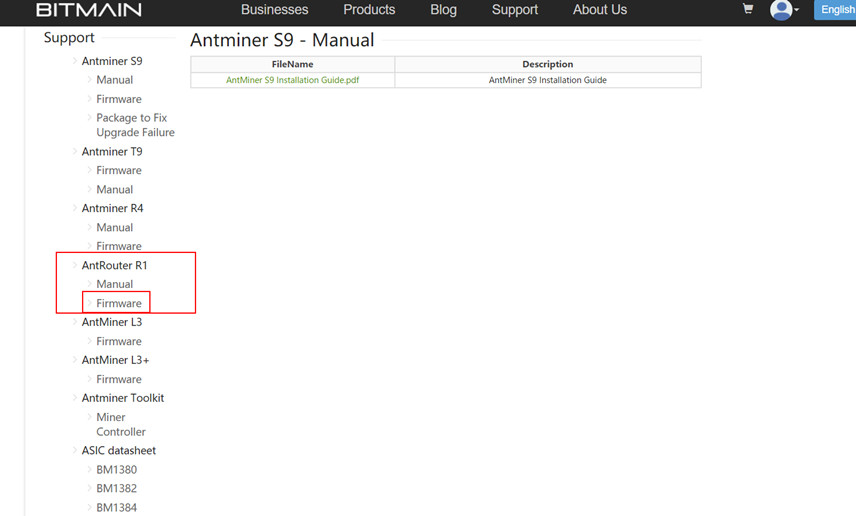Open the BM1382 datasheet

[x=117, y=488]
